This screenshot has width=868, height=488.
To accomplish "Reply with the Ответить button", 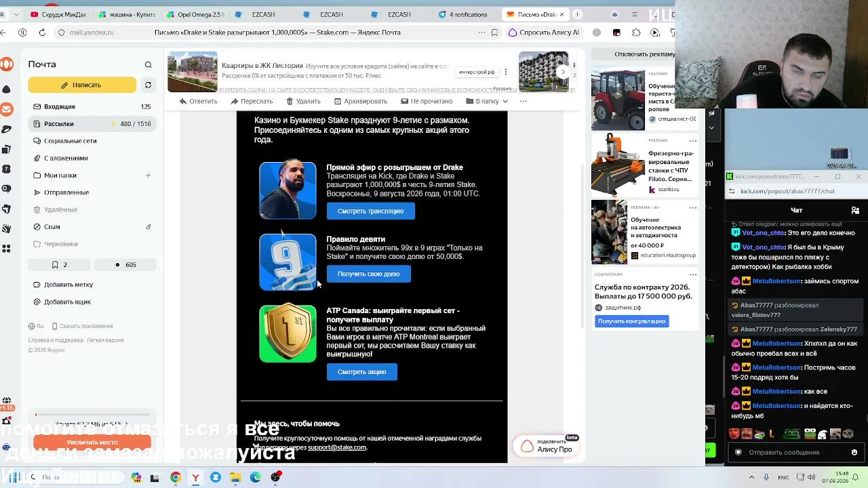I will pos(198,101).
